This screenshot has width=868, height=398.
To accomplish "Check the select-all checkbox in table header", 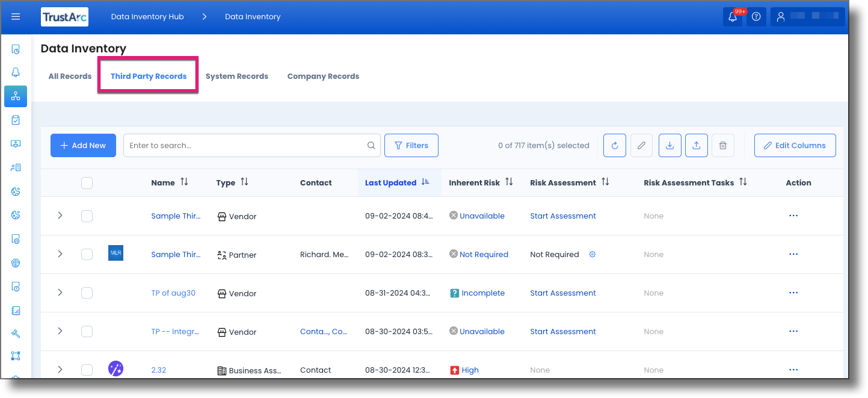I will (87, 182).
